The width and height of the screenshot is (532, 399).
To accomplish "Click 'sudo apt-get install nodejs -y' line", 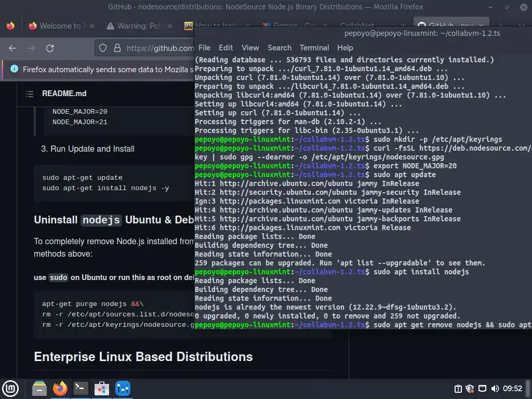I will click(105, 188).
